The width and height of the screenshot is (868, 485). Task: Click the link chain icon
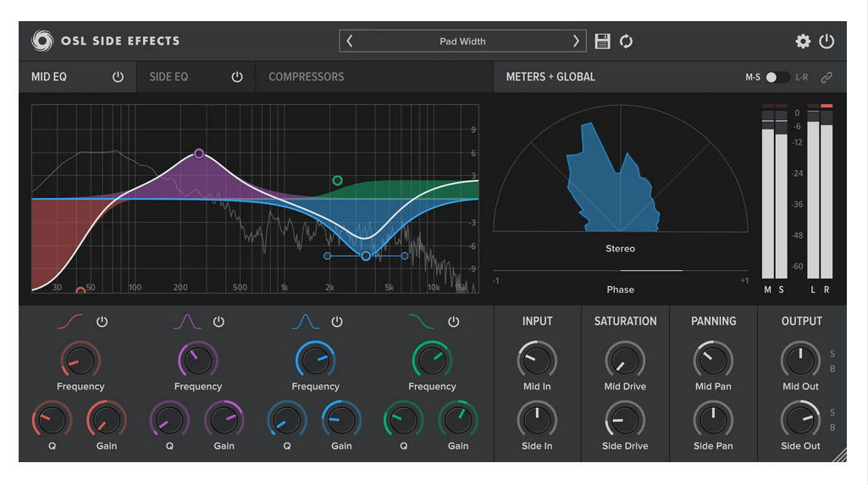(x=827, y=77)
